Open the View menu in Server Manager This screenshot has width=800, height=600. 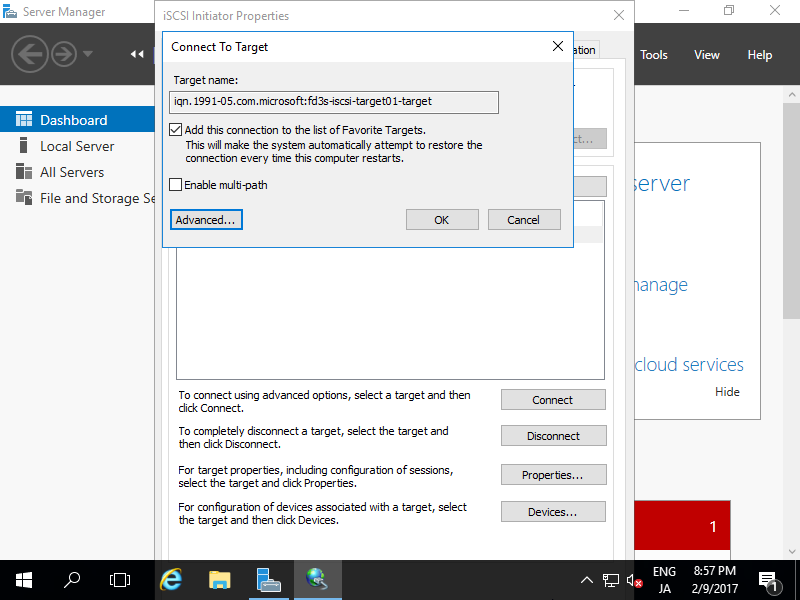[707, 55]
